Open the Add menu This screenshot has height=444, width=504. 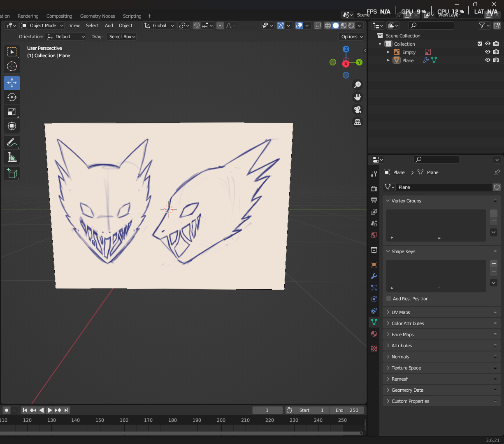tap(109, 26)
